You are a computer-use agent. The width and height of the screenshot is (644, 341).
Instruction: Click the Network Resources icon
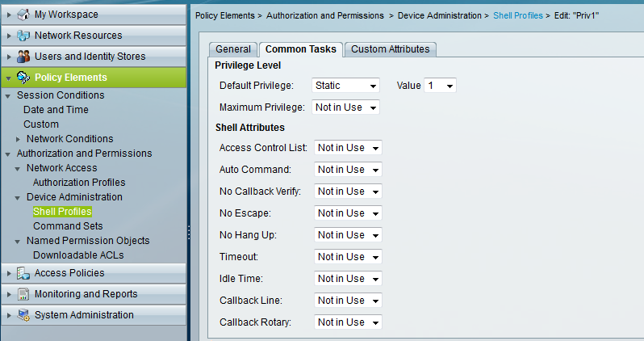coord(23,36)
